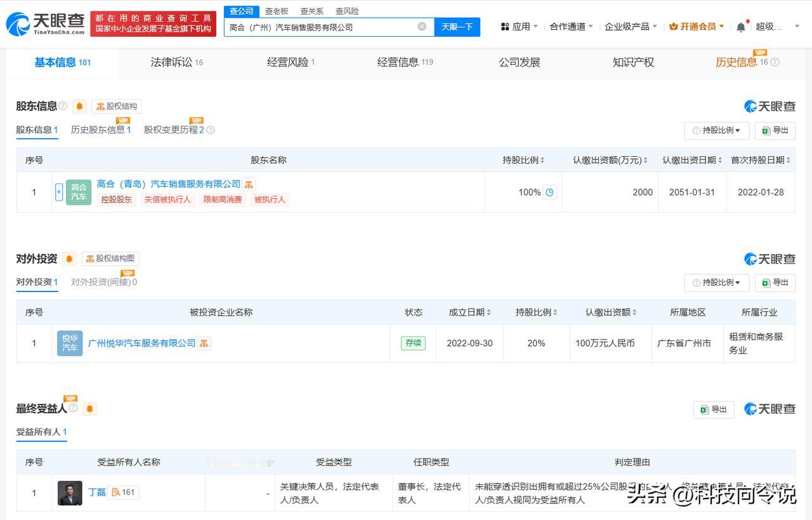The image size is (812, 520).
Task: Click 丁磊's profile photo
Action: click(x=70, y=493)
